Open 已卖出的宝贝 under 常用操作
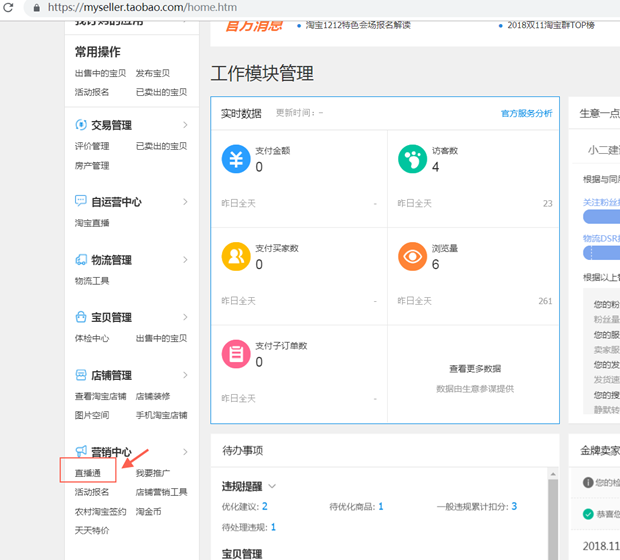The height and width of the screenshot is (560, 620). tap(161, 92)
